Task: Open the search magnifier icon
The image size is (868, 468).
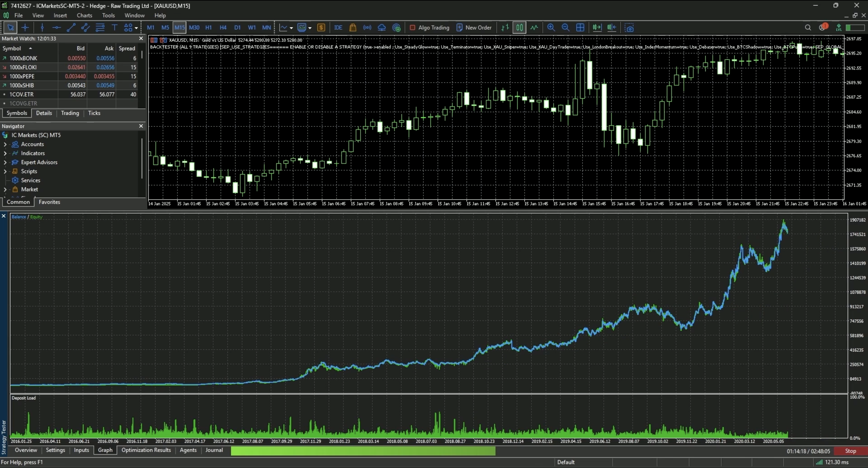Action: click(x=808, y=28)
